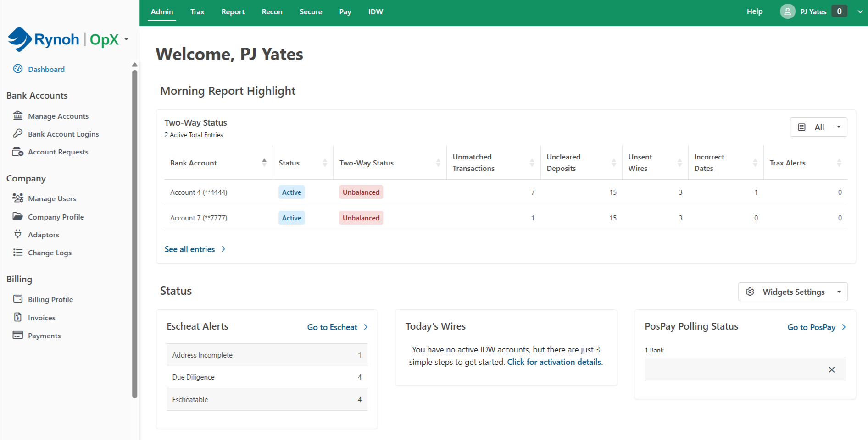
Task: Click the notification count badge 0
Action: [840, 11]
